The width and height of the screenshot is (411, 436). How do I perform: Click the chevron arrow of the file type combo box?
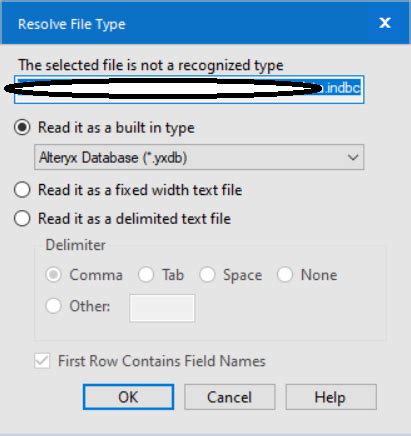[x=353, y=157]
